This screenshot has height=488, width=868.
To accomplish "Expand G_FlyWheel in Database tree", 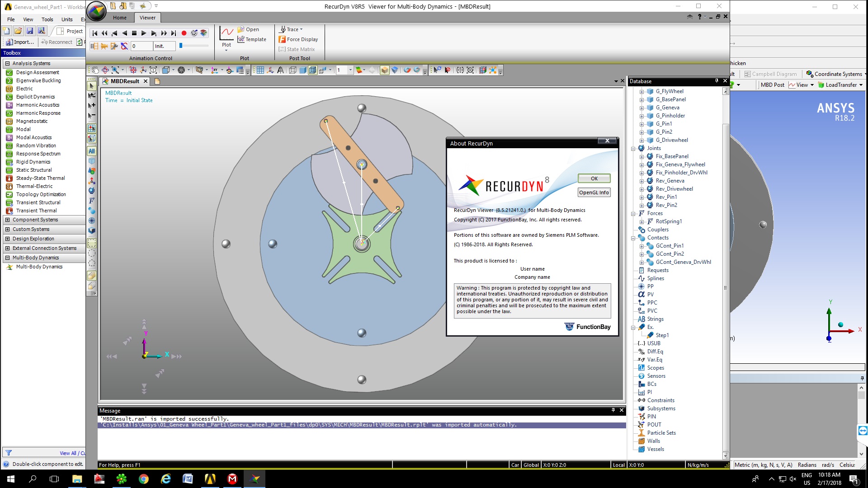I will coord(642,92).
